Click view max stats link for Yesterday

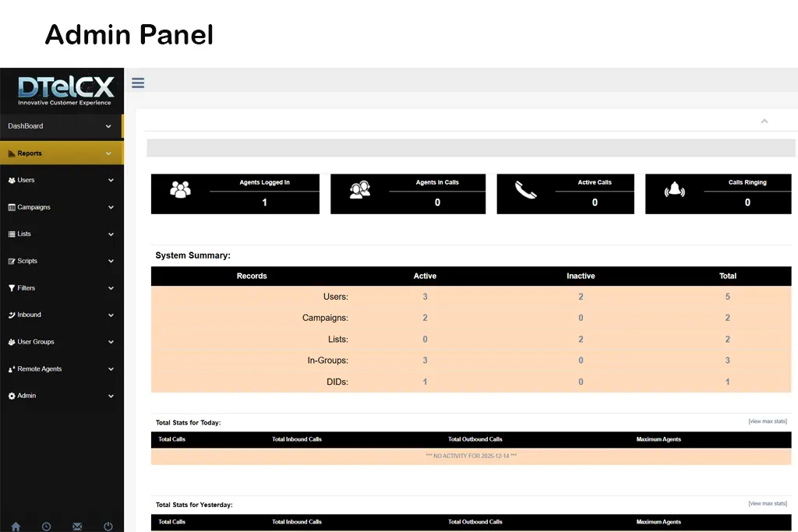pos(767,504)
